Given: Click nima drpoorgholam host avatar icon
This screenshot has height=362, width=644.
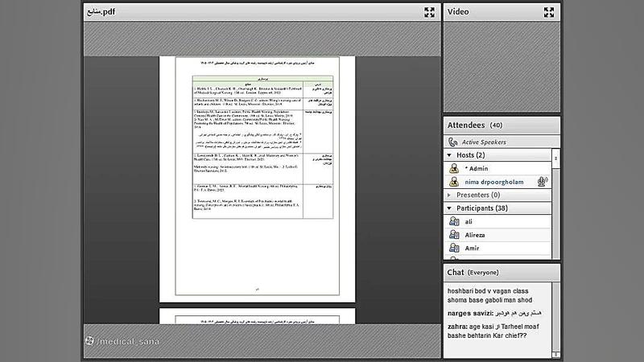Looking at the screenshot, I should pyautogui.click(x=454, y=182).
